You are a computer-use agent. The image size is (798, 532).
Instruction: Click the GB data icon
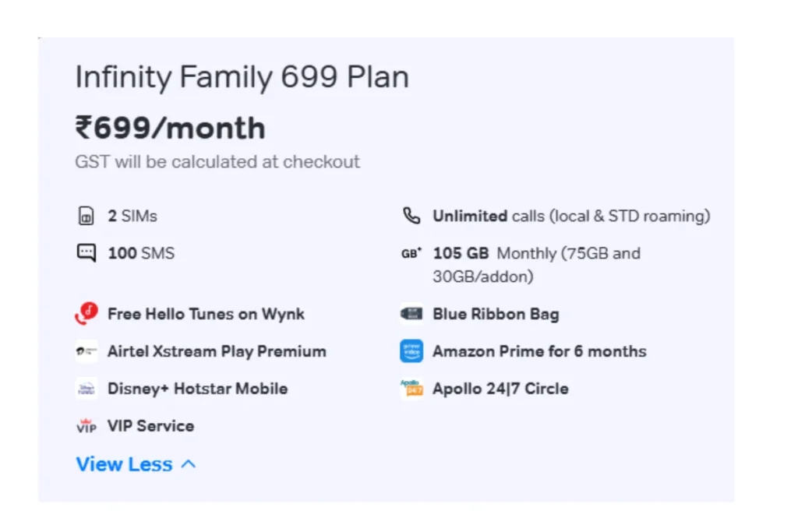[411, 253]
